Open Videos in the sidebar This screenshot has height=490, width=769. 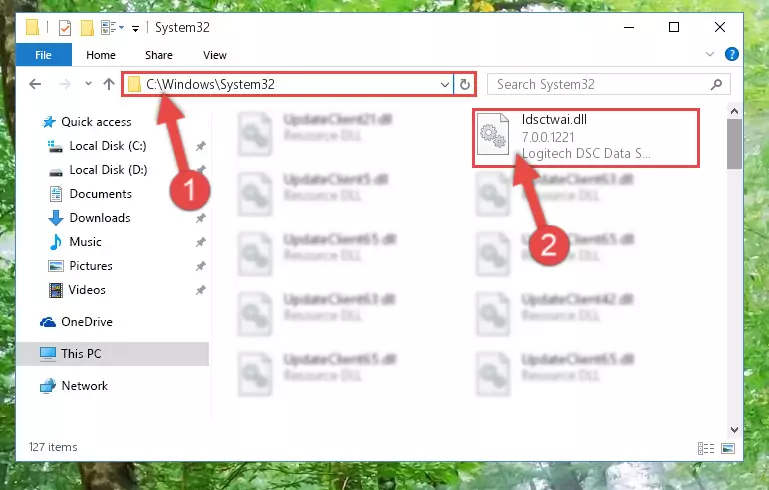[77, 290]
